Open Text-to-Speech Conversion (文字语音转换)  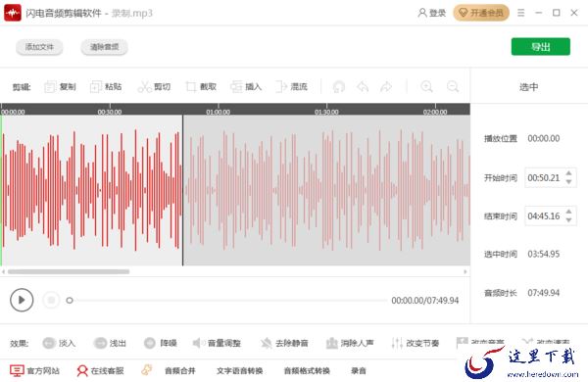[239, 370]
